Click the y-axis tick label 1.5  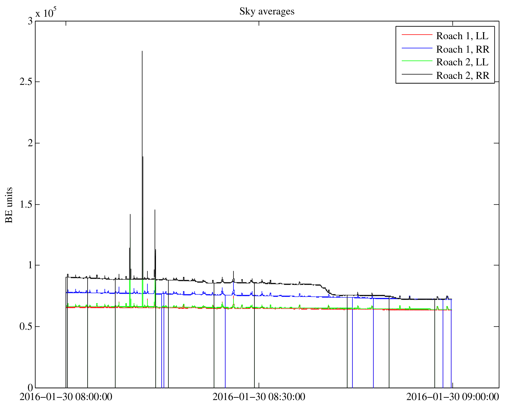tap(26, 205)
